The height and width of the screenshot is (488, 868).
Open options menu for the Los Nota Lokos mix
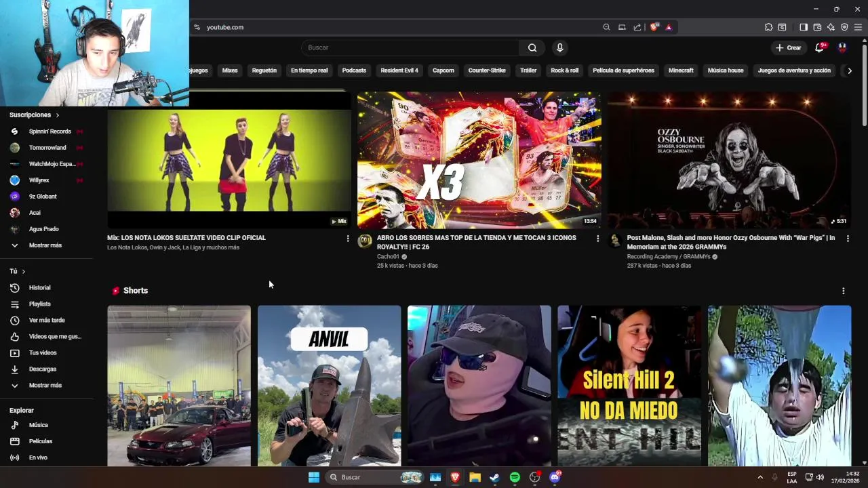click(348, 239)
